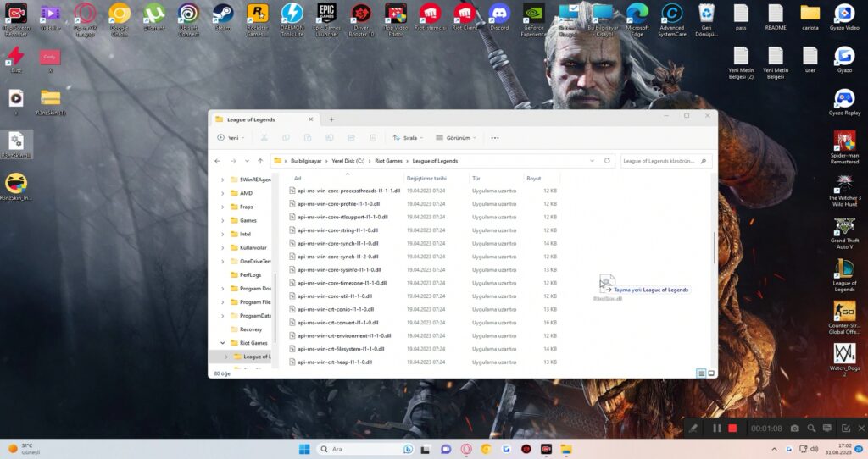The image size is (868, 459).
Task: Open Discord desktop icon
Action: [499, 18]
